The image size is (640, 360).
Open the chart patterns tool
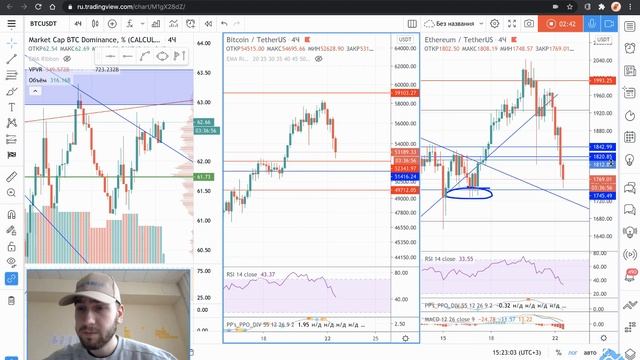[11, 123]
